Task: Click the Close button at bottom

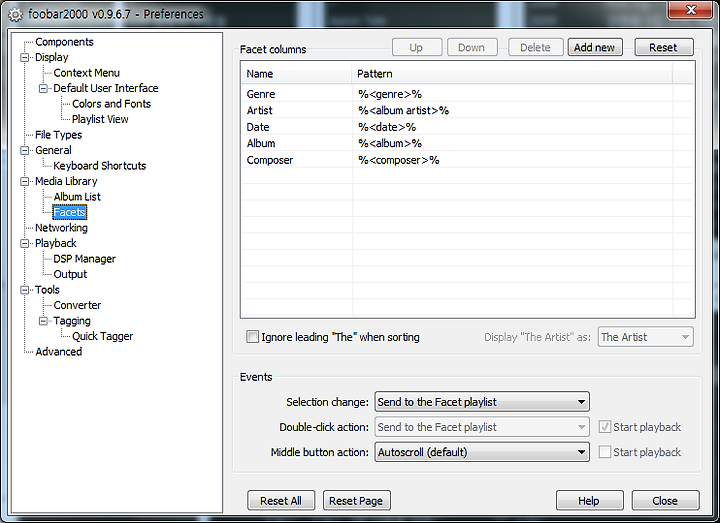Action: coord(665,501)
